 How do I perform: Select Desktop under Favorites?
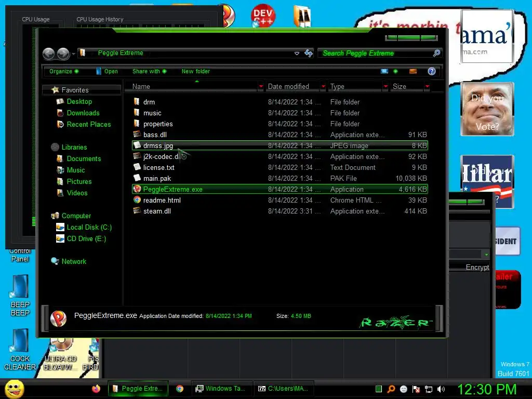pos(79,101)
